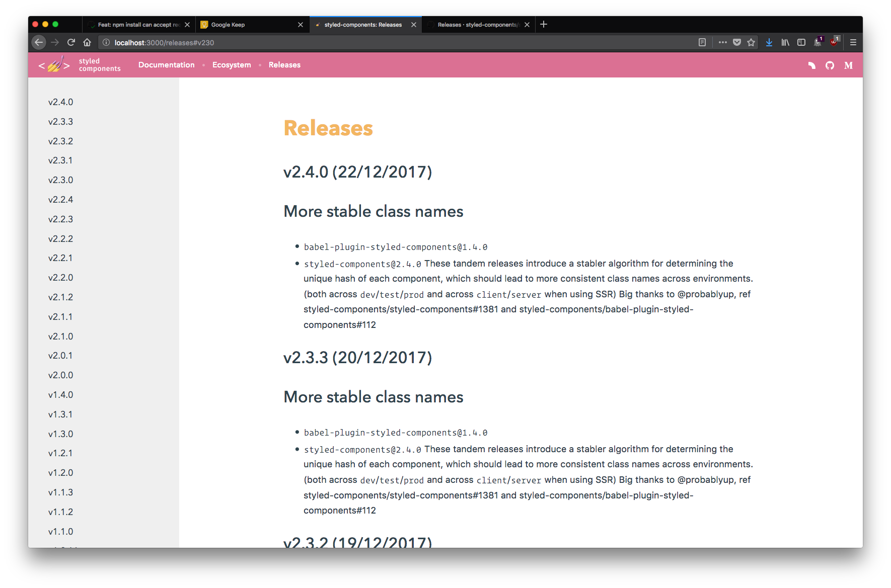Close the Google Keep tab
This screenshot has width=891, height=588.
point(301,25)
